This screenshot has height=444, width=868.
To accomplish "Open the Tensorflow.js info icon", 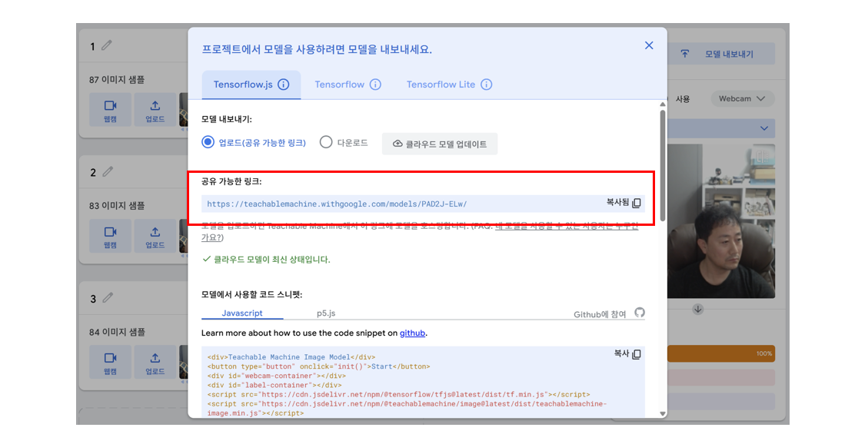I will coord(284,84).
